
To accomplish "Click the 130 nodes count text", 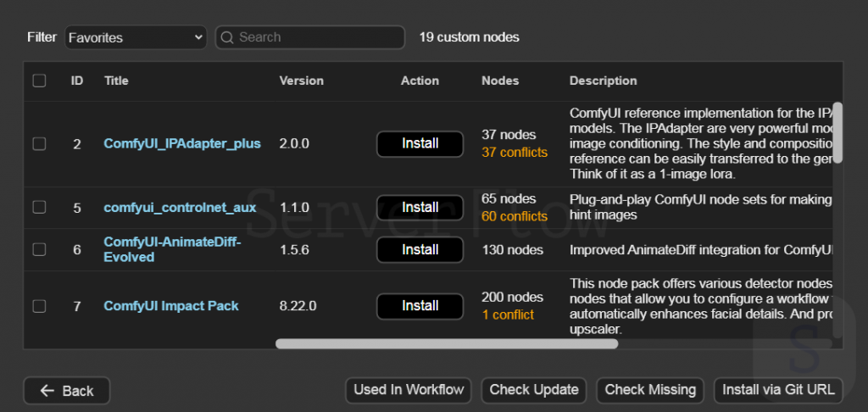I will pyautogui.click(x=512, y=250).
